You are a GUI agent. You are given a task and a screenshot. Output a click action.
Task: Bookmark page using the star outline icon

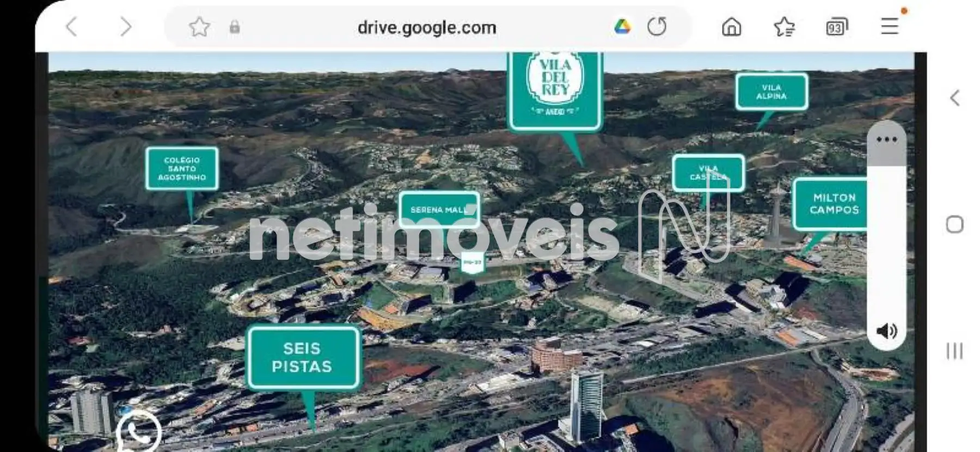[199, 27]
